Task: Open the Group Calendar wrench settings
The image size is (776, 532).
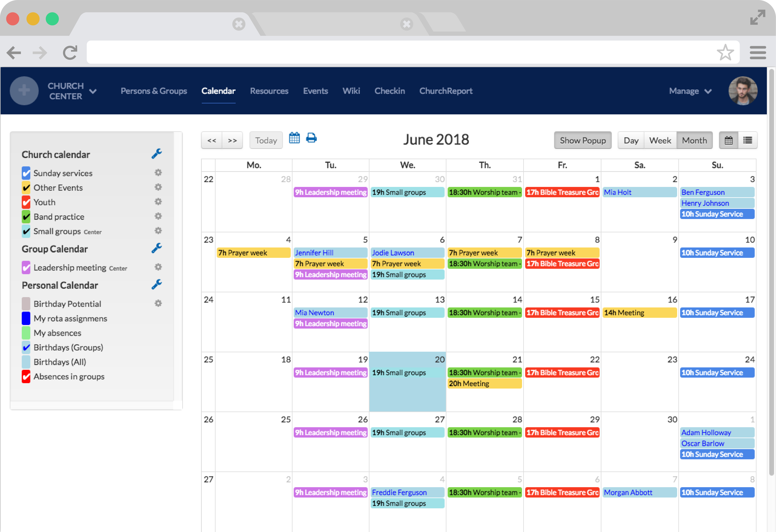Action: (157, 248)
